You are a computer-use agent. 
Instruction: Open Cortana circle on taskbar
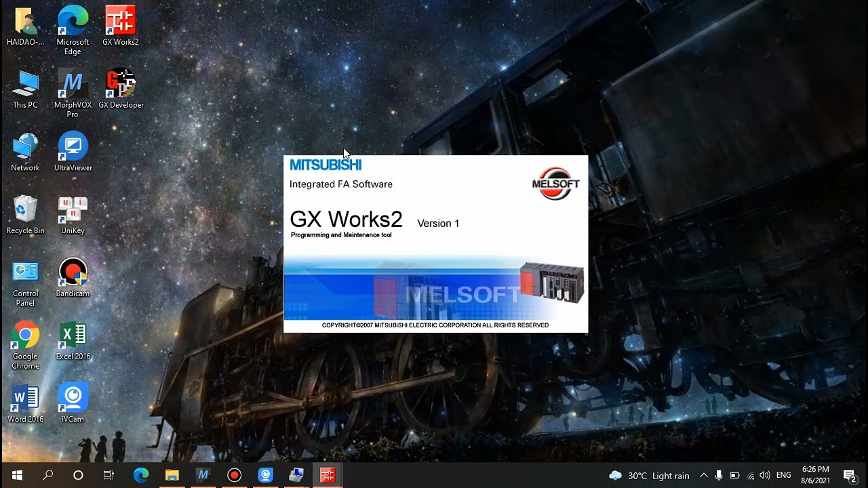(78, 475)
